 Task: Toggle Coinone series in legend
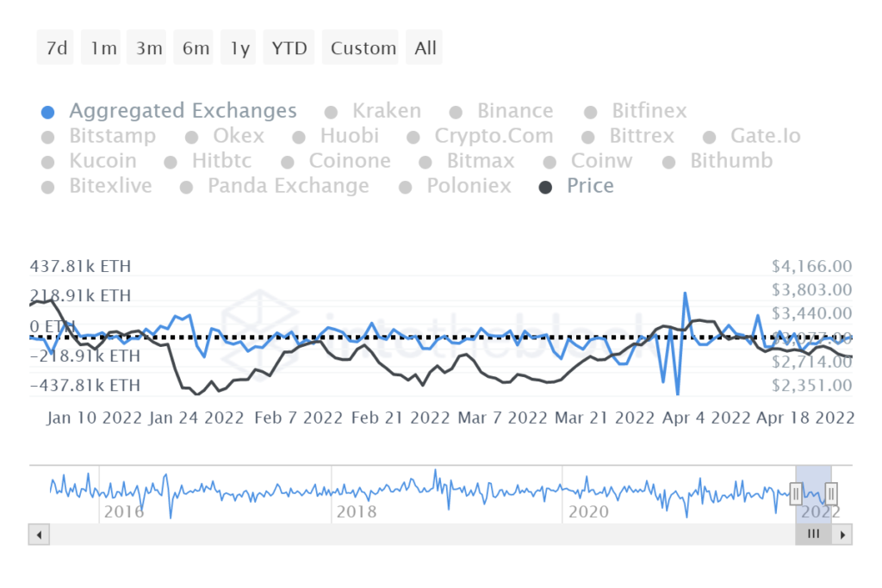pos(337,161)
